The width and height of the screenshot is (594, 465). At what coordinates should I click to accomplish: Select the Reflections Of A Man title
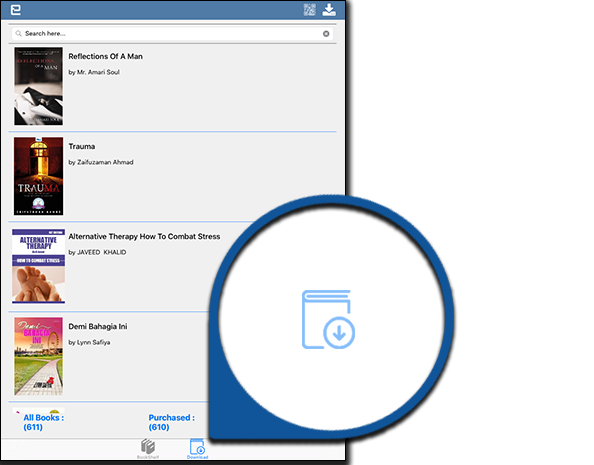point(105,56)
